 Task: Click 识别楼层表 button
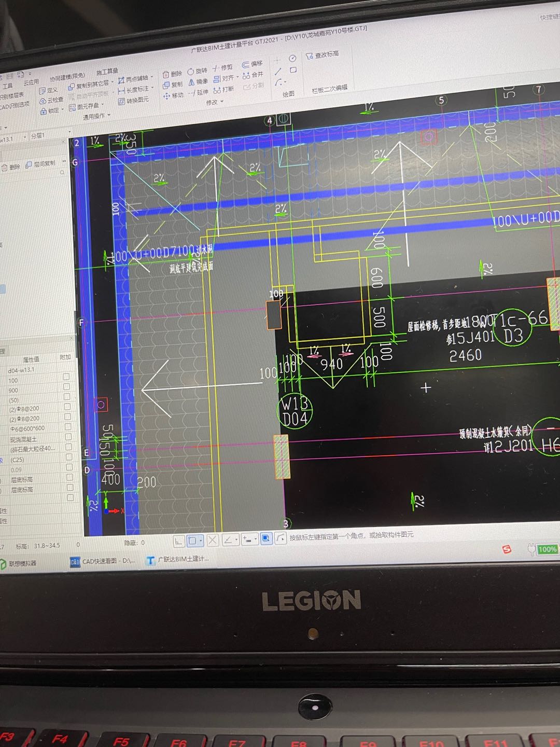click(x=11, y=95)
